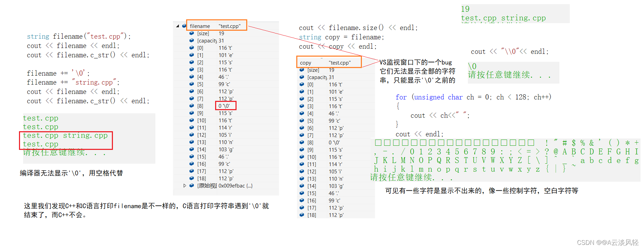Select row [8] 0 '\0' in copy watch
Viewport: 644px width, 249px height.
[337, 143]
